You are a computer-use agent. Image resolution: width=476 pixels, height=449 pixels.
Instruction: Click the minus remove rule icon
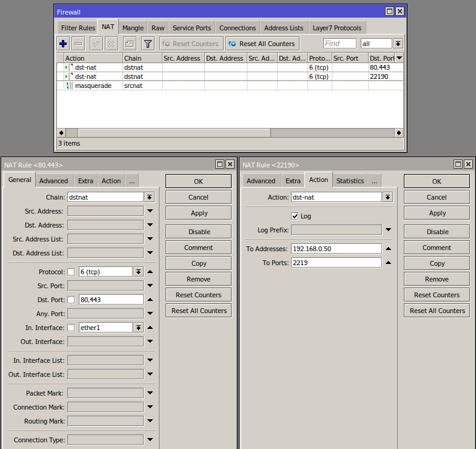click(78, 44)
